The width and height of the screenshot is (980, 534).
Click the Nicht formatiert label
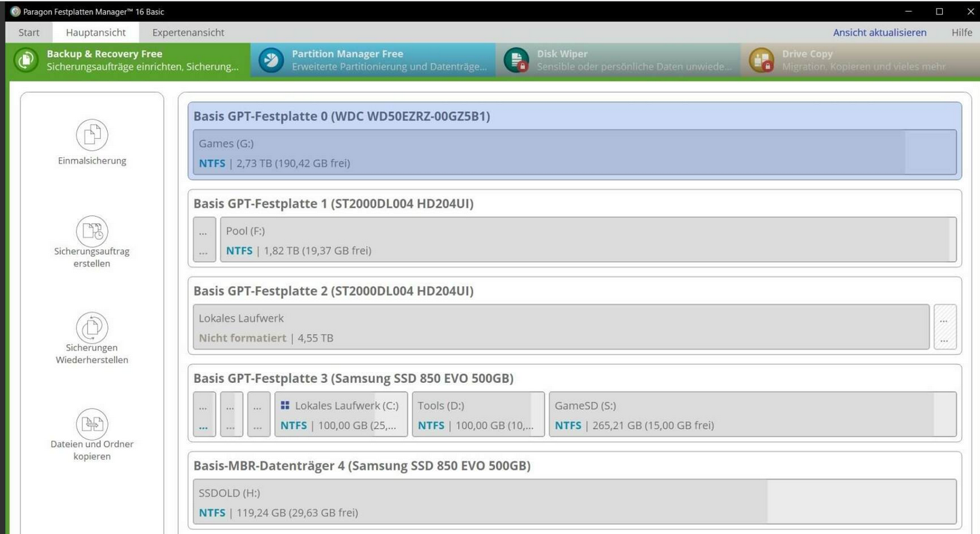pyautogui.click(x=243, y=338)
